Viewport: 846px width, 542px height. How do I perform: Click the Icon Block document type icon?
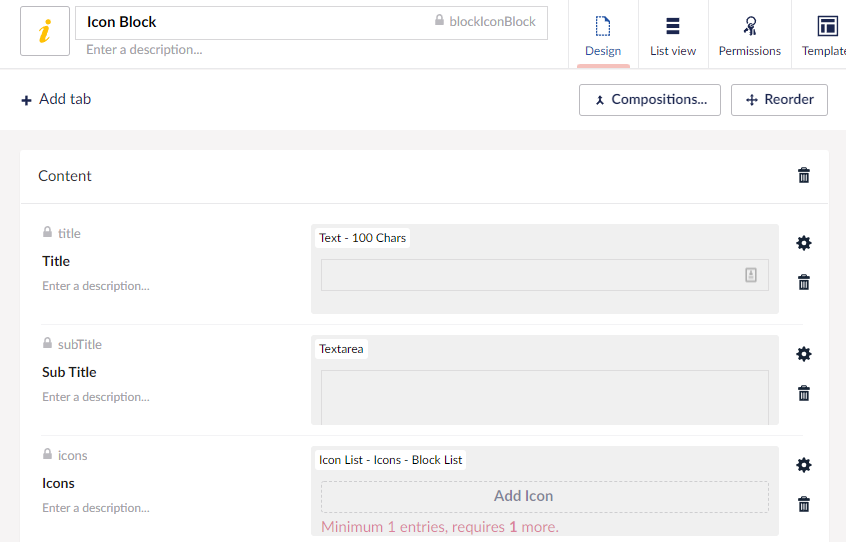[45, 32]
